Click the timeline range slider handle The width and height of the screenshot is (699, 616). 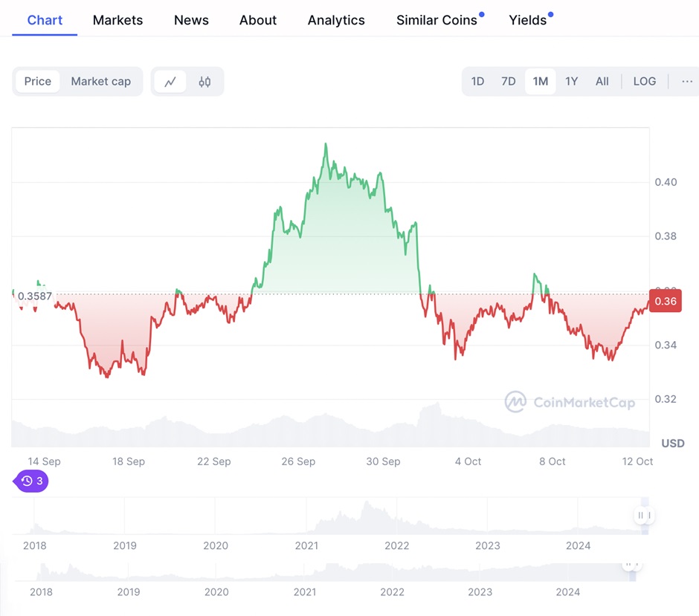[644, 515]
